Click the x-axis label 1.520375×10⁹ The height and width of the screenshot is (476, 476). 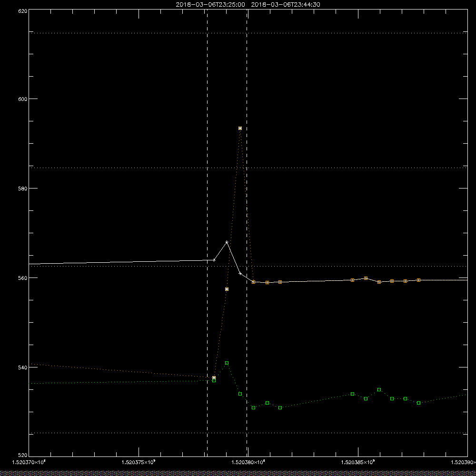click(x=139, y=462)
